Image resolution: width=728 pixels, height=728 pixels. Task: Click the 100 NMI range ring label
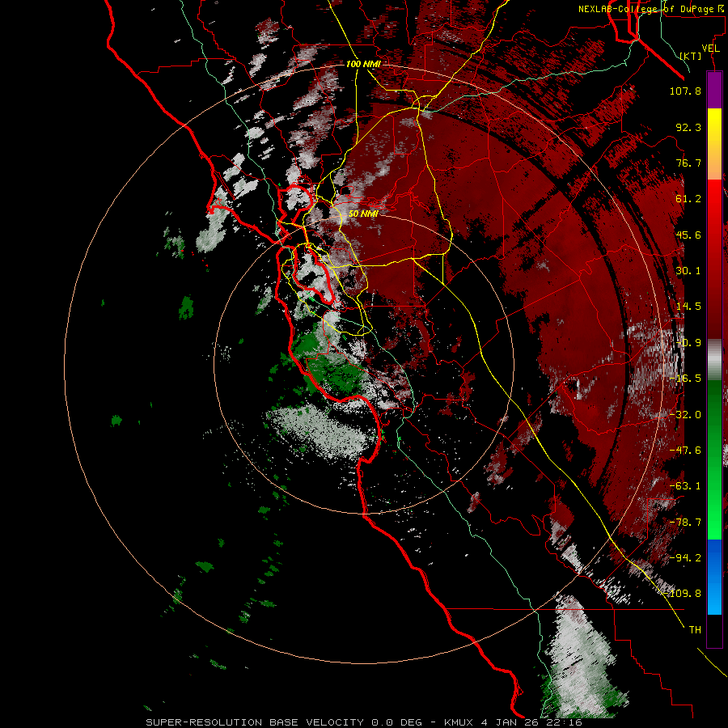coord(363,64)
